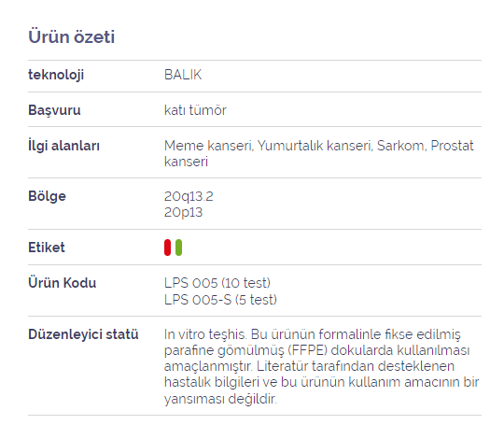Image resolution: width=504 pixels, height=439 pixels.
Task: Click the Etiket row label
Action: click(x=47, y=248)
